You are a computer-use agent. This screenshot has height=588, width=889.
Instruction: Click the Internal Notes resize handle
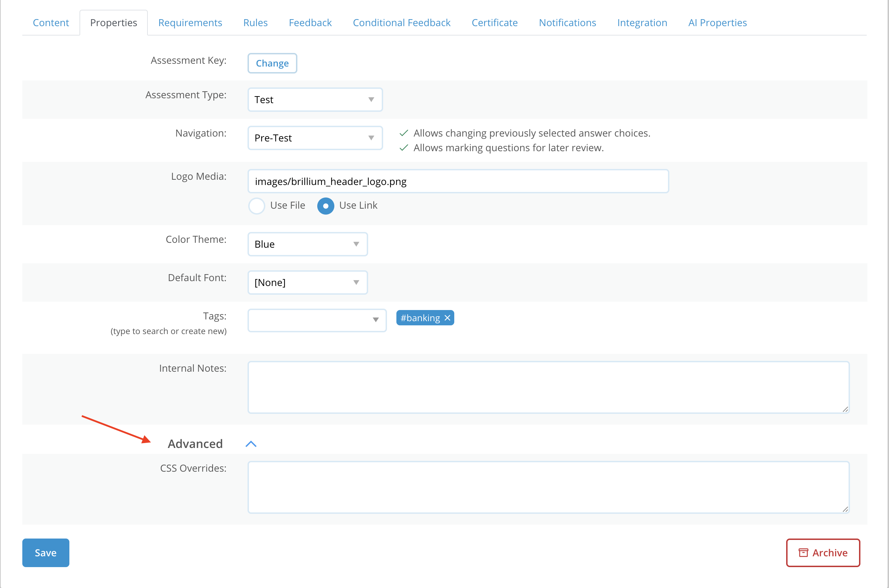click(x=845, y=409)
